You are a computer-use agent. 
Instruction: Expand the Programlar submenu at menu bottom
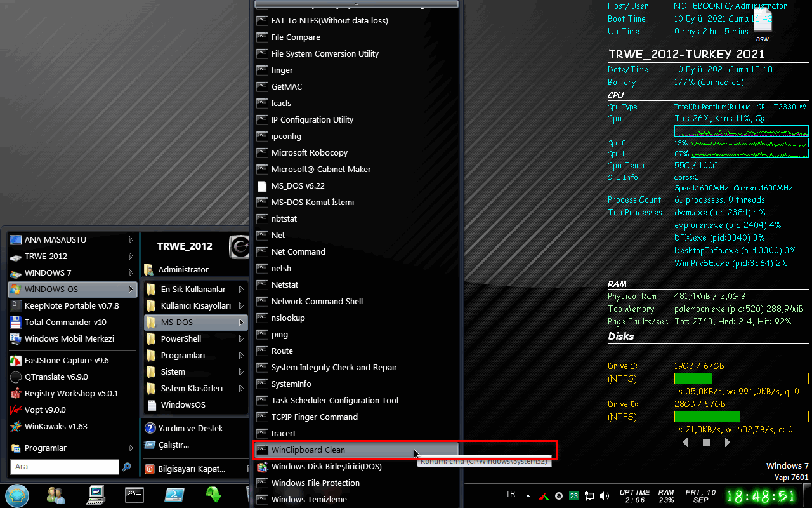(x=72, y=448)
